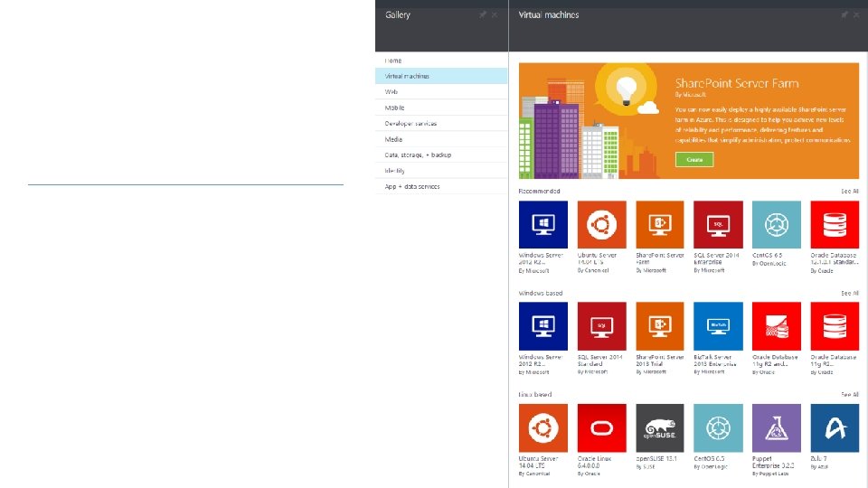Open Data, storage, + backup category

click(x=441, y=155)
